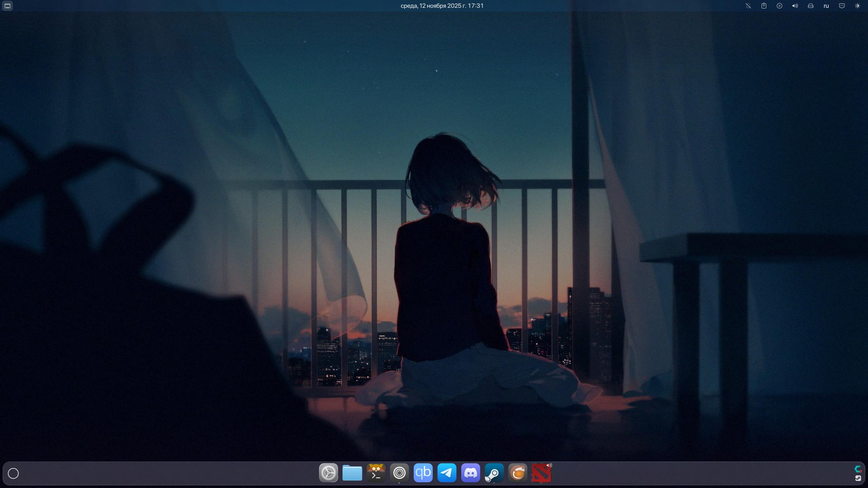The height and width of the screenshot is (488, 868).
Task: Click the pause circle indicator in panel
Action: (780, 6)
